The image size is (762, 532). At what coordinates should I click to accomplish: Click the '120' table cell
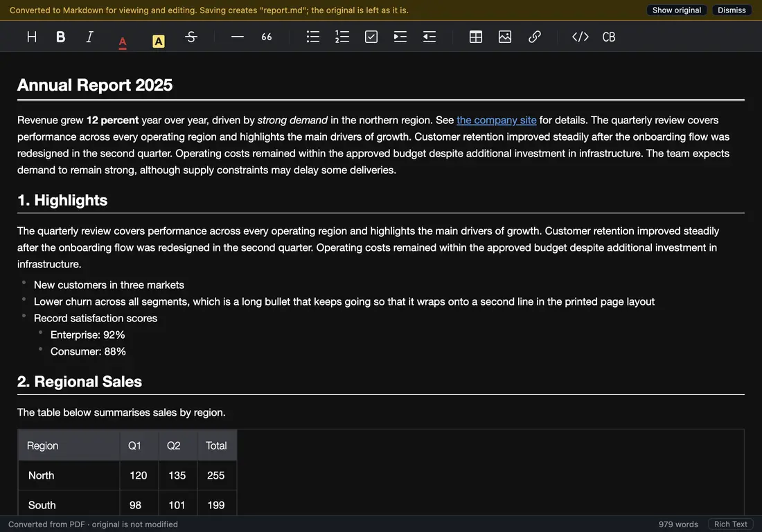coord(139,476)
